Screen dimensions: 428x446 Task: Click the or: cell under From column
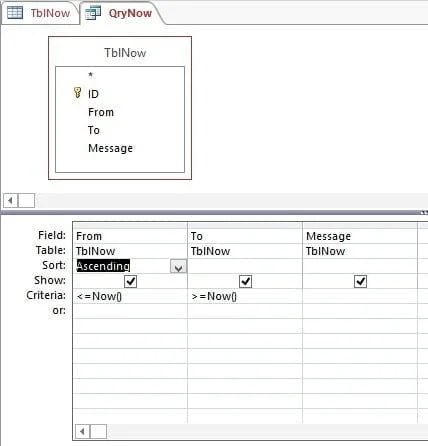[x=130, y=311]
